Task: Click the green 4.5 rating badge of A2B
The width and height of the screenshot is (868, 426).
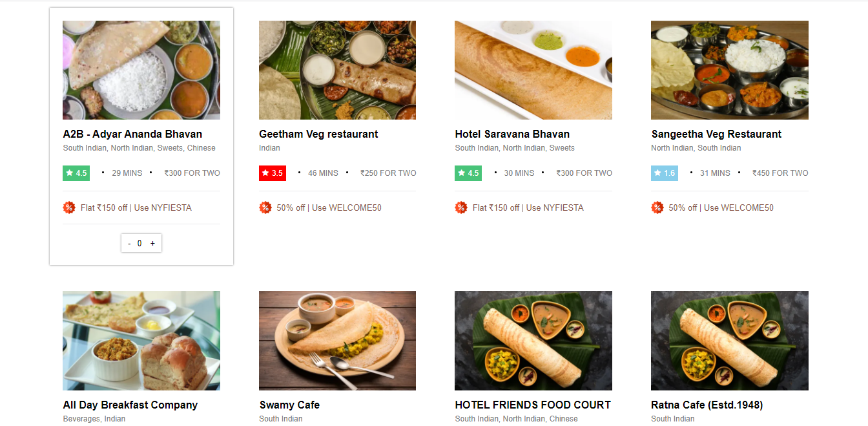Action: click(x=76, y=173)
